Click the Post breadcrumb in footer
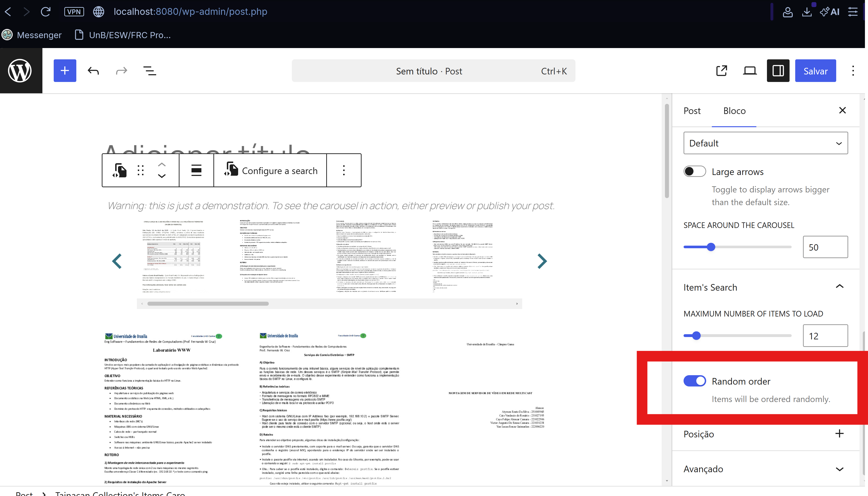Image resolution: width=868 pixels, height=496 pixels. pos(24,493)
